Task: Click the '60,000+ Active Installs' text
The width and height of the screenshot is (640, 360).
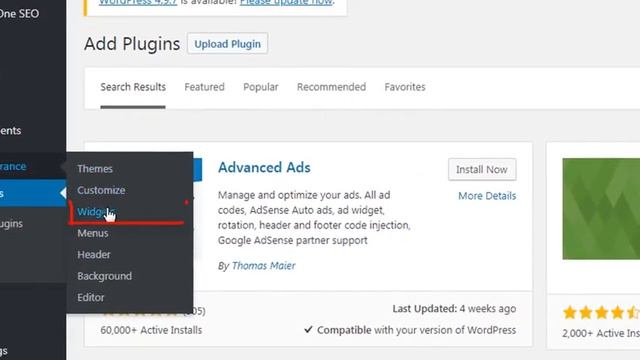Action: coord(151,330)
